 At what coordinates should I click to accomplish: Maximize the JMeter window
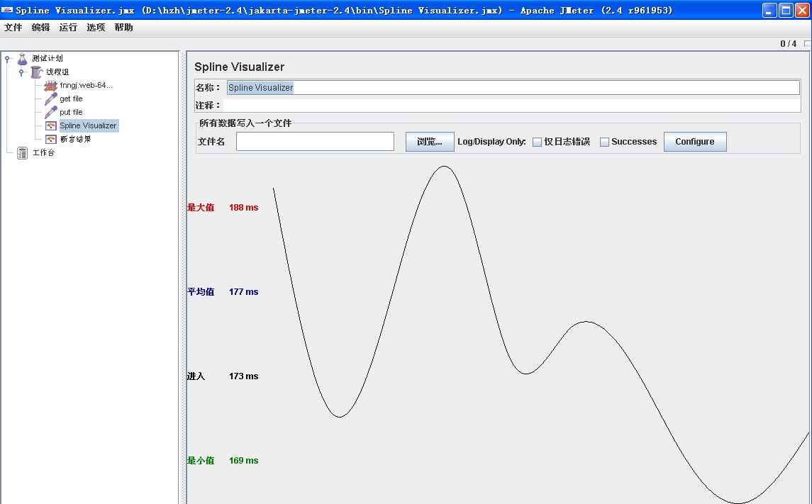(x=786, y=10)
